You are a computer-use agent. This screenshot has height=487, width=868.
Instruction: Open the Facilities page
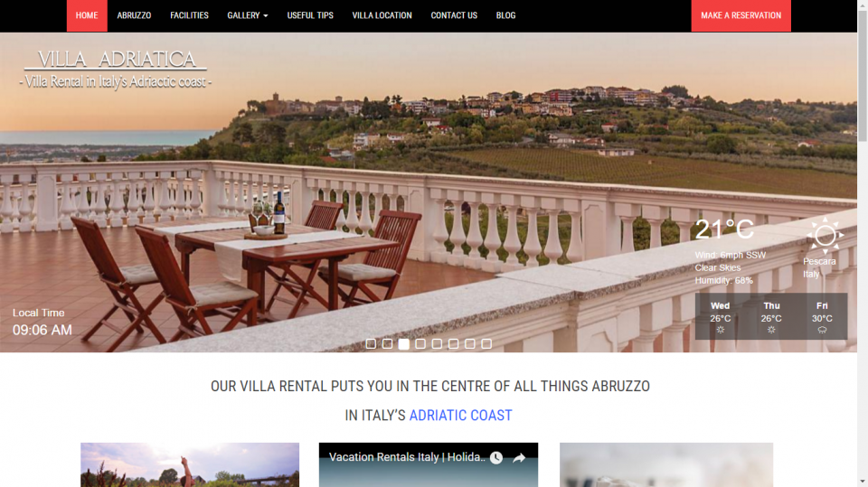pyautogui.click(x=189, y=15)
